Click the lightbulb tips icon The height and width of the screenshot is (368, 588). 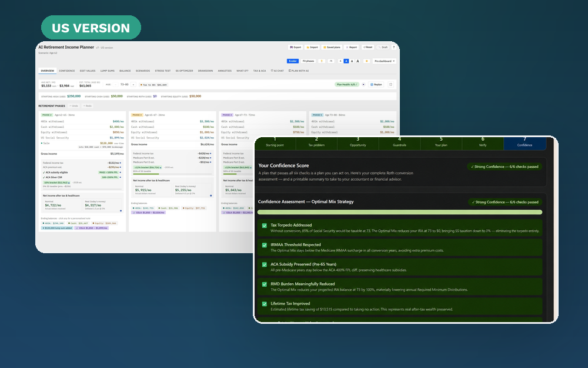pyautogui.click(x=322, y=61)
